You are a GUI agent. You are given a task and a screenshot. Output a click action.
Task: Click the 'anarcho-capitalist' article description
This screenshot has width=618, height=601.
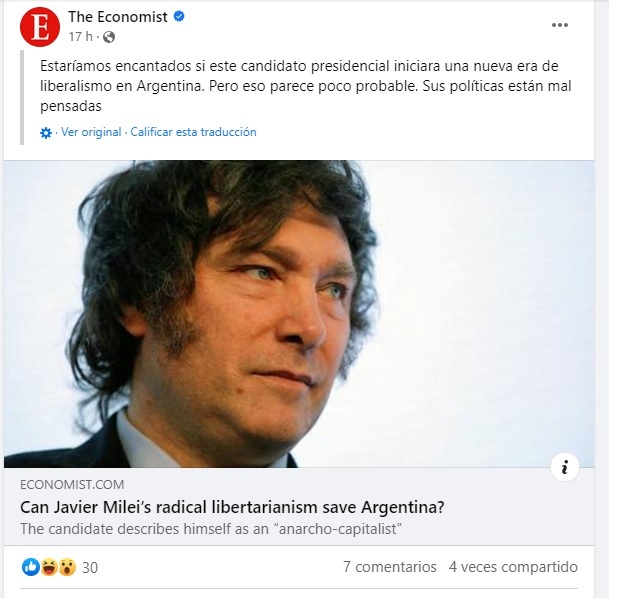[211, 529]
